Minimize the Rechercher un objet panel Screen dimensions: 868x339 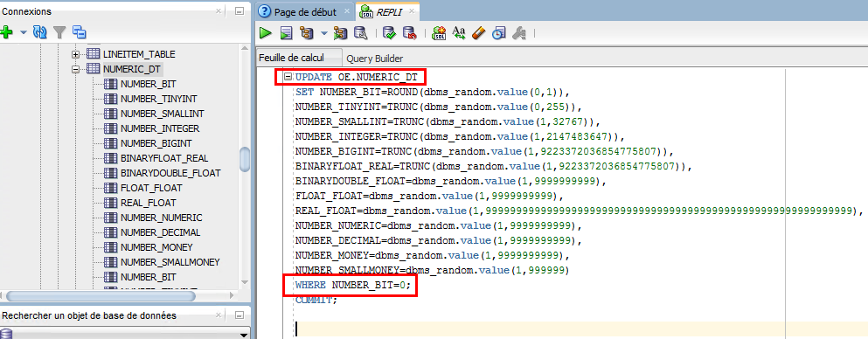click(x=240, y=315)
